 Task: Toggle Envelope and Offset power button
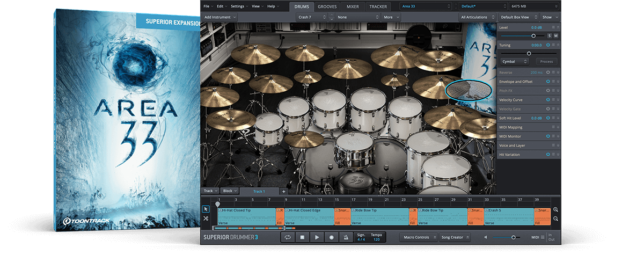pos(548,82)
